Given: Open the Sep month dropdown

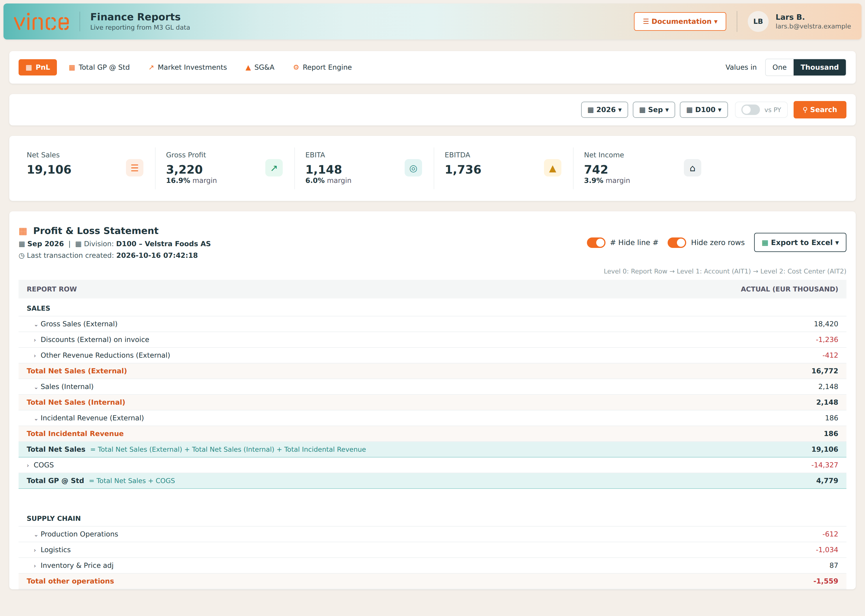Looking at the screenshot, I should pos(654,110).
